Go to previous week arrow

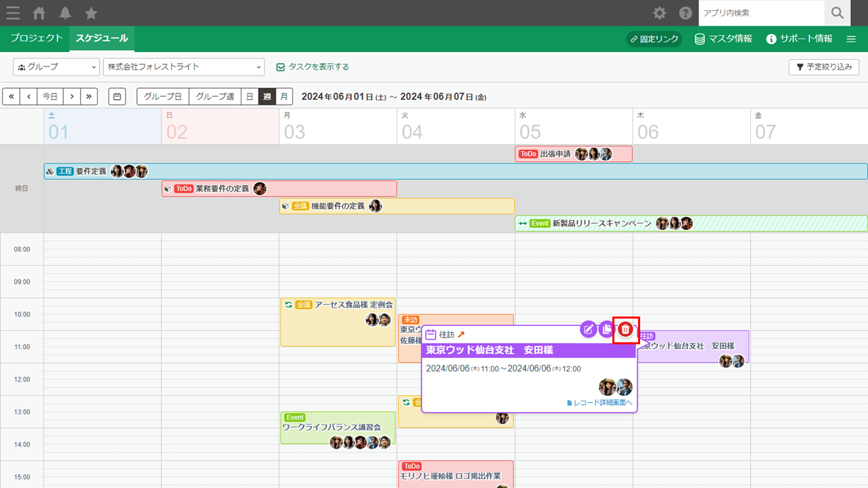28,96
